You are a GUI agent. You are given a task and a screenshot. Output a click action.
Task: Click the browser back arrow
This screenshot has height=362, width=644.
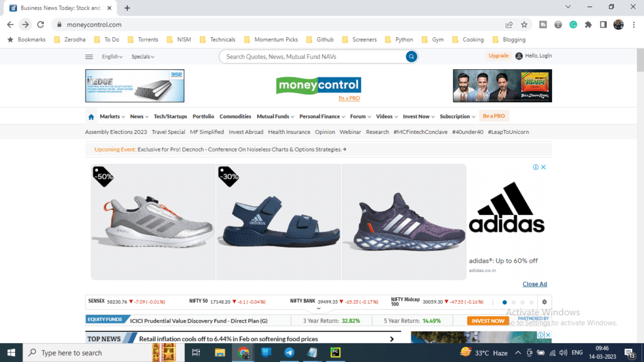coord(10,25)
